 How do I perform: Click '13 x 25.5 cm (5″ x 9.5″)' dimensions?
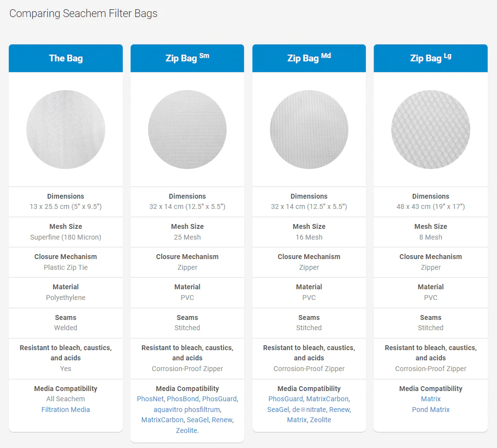[x=66, y=206]
